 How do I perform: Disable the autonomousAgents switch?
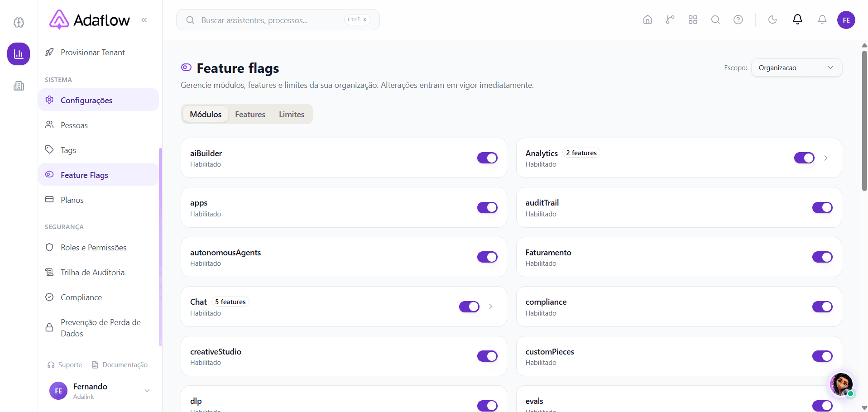coord(487,257)
